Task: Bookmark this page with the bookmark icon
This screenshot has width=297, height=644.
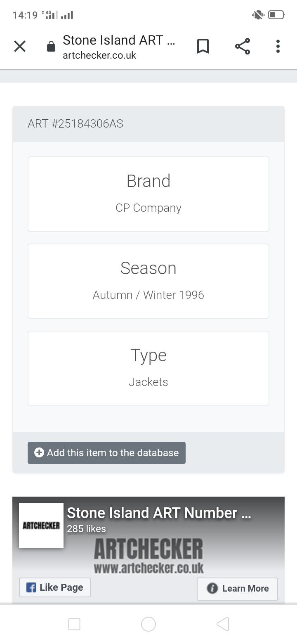Action: tap(203, 46)
